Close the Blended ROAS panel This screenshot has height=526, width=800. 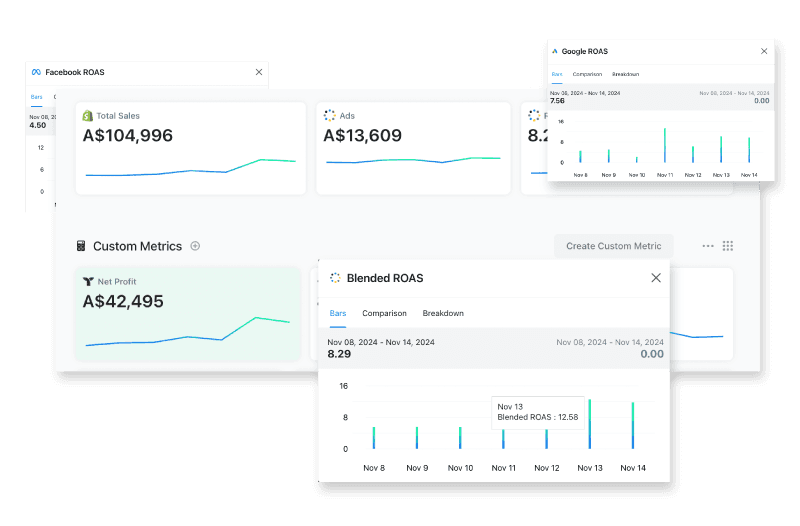[x=656, y=278]
